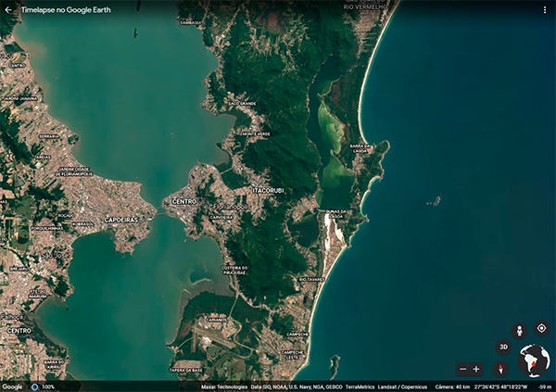Screen dimensions: 556x392
Task: Zoom out with the minus button
Action: click(463, 370)
